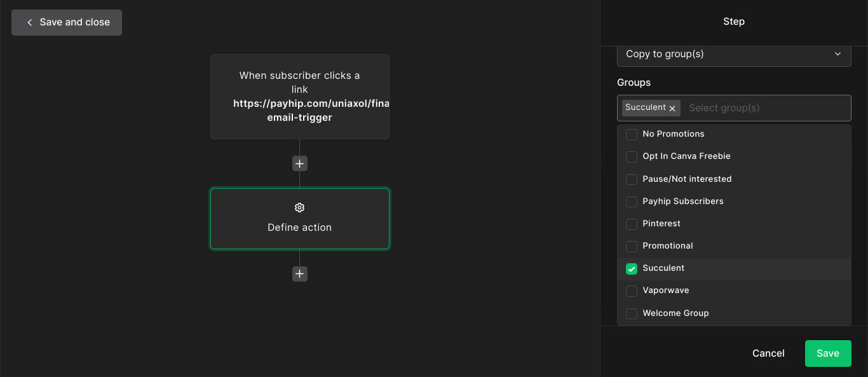The width and height of the screenshot is (868, 377).
Task: Select Pause/Not interested option
Action: (x=686, y=179)
